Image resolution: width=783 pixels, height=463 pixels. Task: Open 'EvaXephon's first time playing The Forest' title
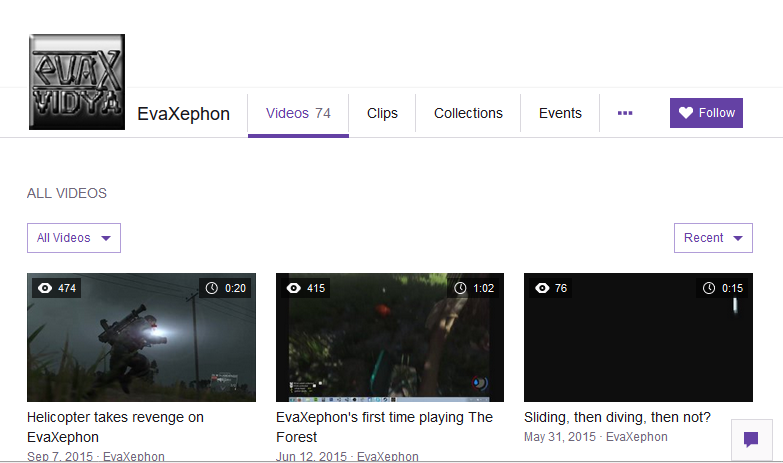pos(384,427)
